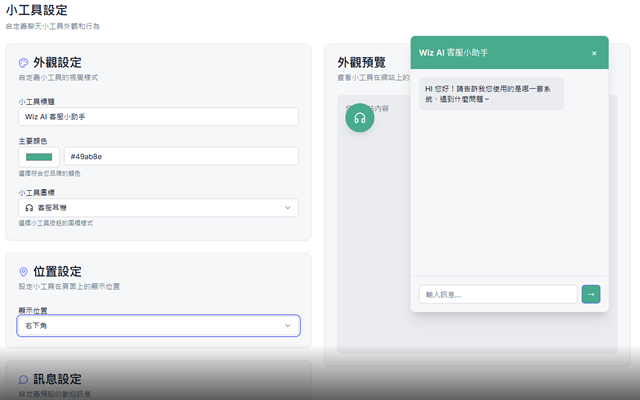Click the chat bubble icon beside 訊息設定
The width and height of the screenshot is (640, 400).
coord(24,379)
